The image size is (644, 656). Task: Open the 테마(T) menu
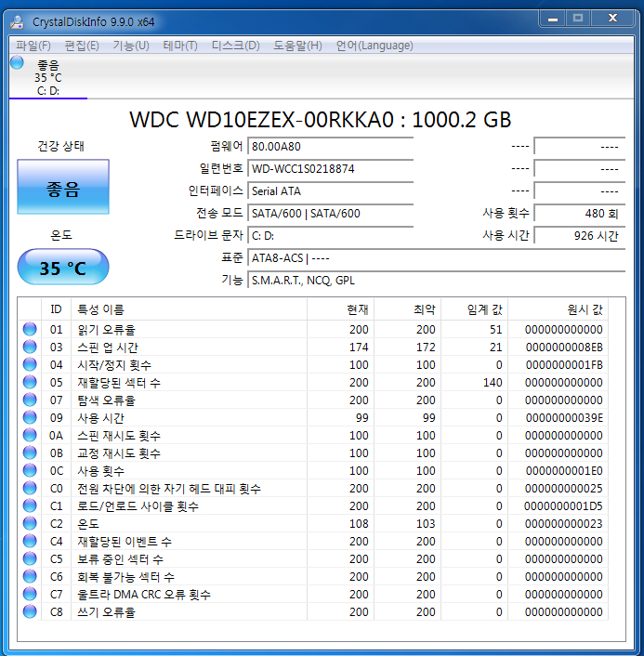pyautogui.click(x=180, y=46)
